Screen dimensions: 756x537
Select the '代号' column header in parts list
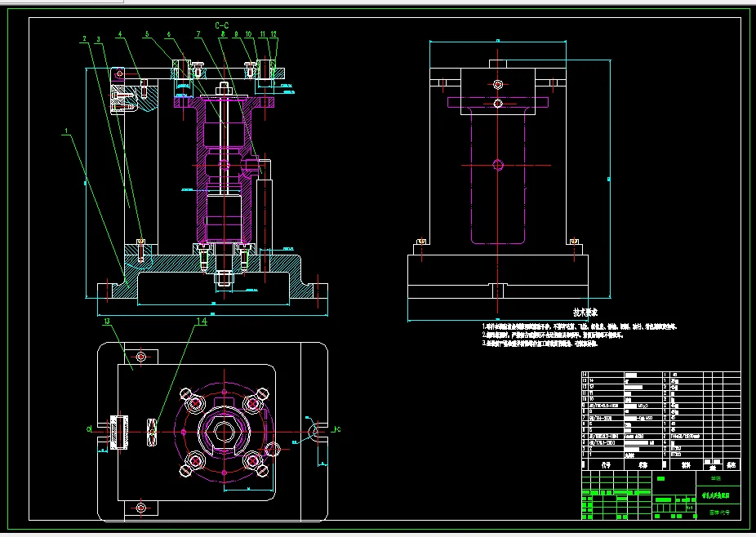click(x=606, y=465)
